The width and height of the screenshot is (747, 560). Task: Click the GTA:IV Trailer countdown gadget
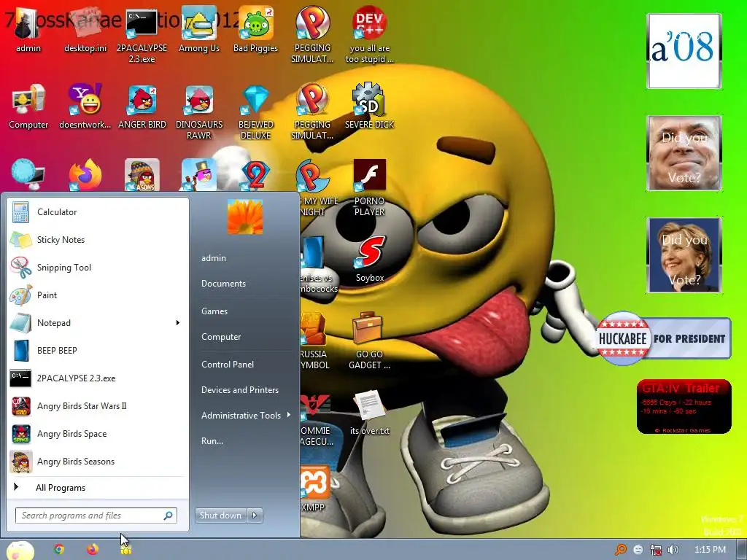point(684,407)
